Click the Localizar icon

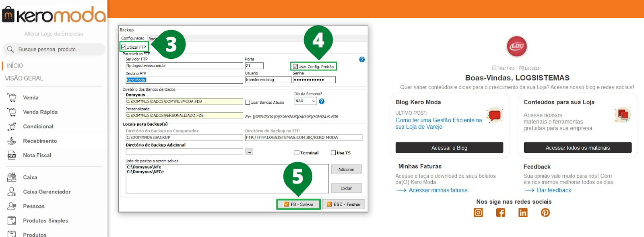coord(521,68)
